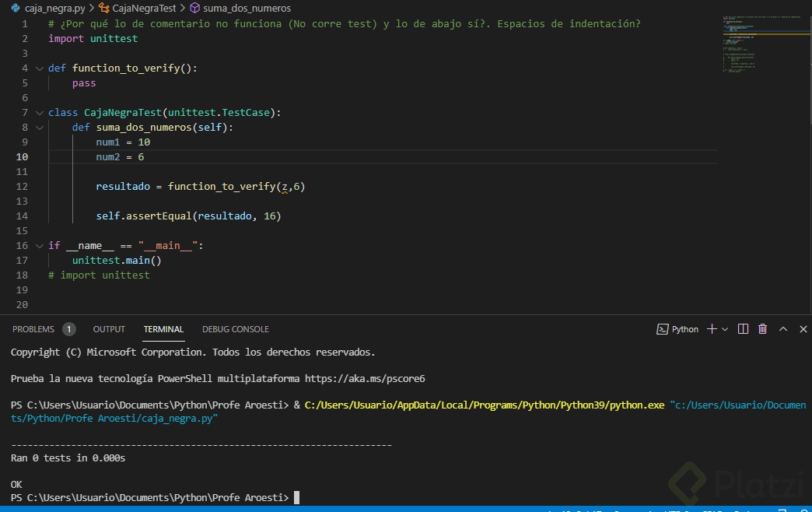This screenshot has height=512, width=812.
Task: Click 'num1 = 10' assignment
Action: point(123,142)
